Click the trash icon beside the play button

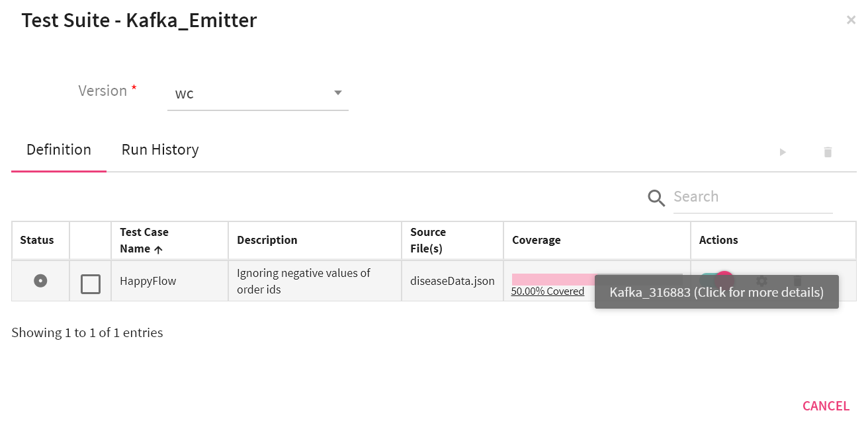[x=828, y=153]
